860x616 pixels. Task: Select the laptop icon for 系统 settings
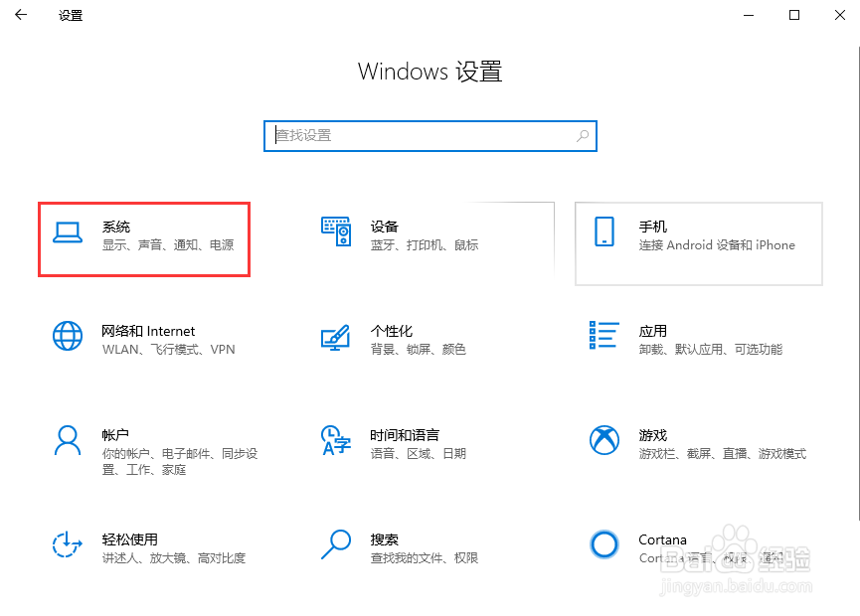pyautogui.click(x=67, y=230)
